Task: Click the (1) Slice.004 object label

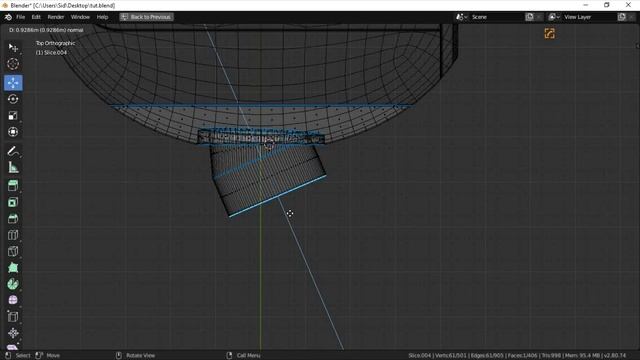Action: pos(51,52)
